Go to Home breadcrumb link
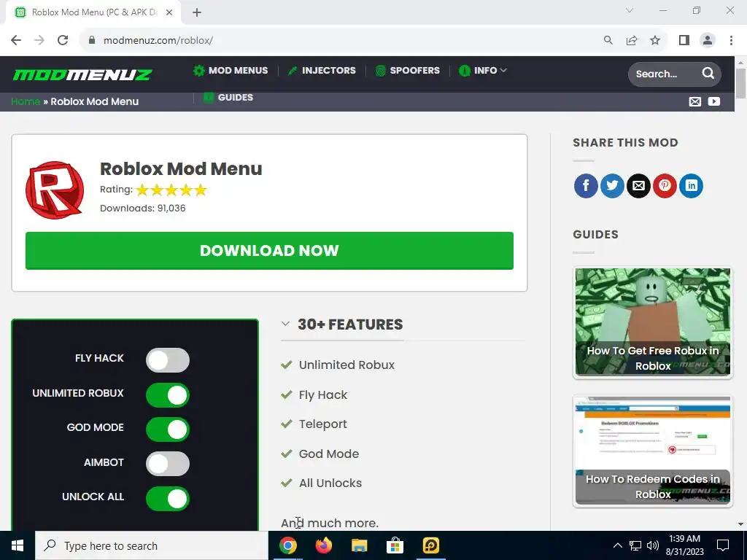This screenshot has width=747, height=560. [26, 101]
